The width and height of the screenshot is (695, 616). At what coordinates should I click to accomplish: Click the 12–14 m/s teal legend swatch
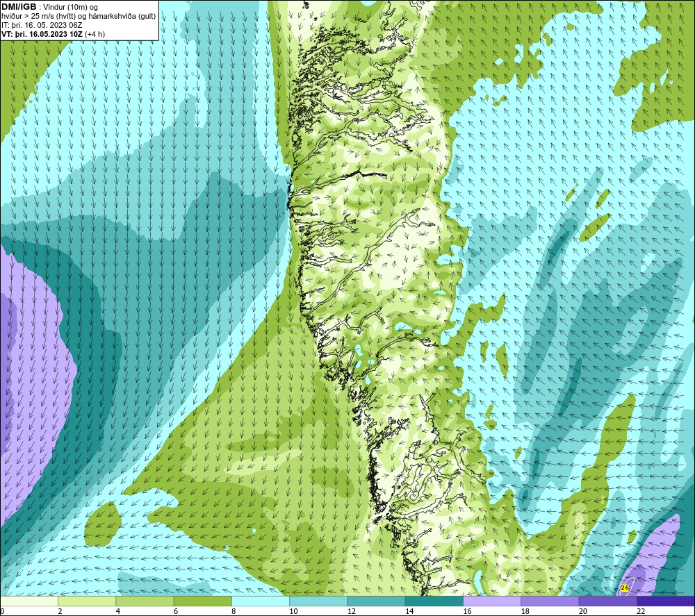pyautogui.click(x=376, y=601)
